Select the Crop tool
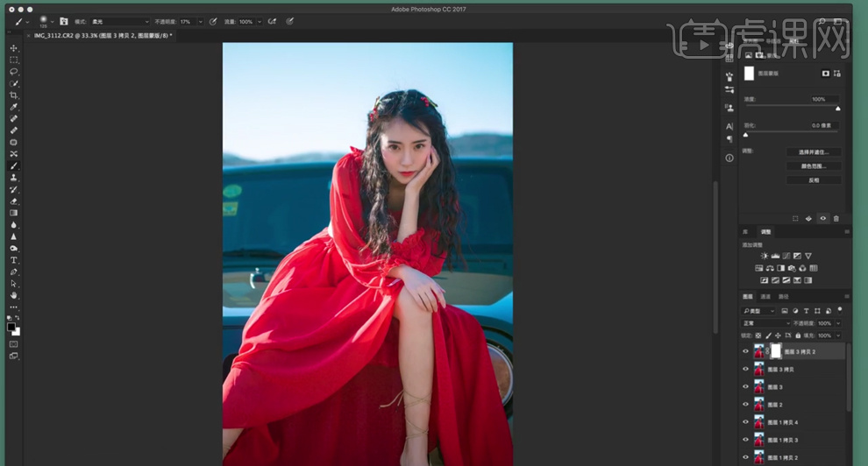 click(14, 95)
